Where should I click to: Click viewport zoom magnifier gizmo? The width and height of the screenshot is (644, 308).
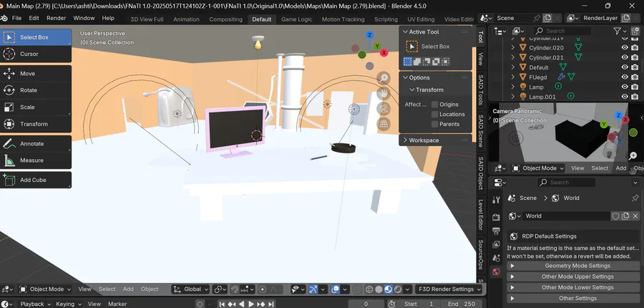point(384,77)
